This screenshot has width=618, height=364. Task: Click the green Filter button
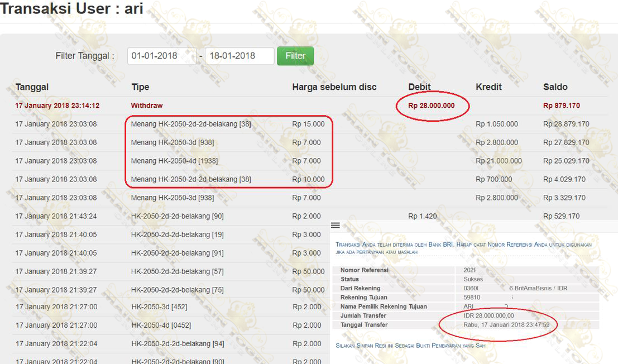pyautogui.click(x=295, y=56)
